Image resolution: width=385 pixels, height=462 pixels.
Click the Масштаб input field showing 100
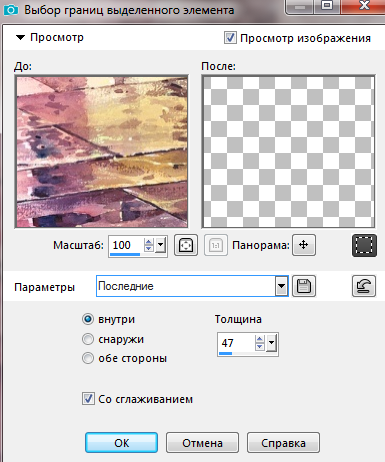click(x=127, y=245)
